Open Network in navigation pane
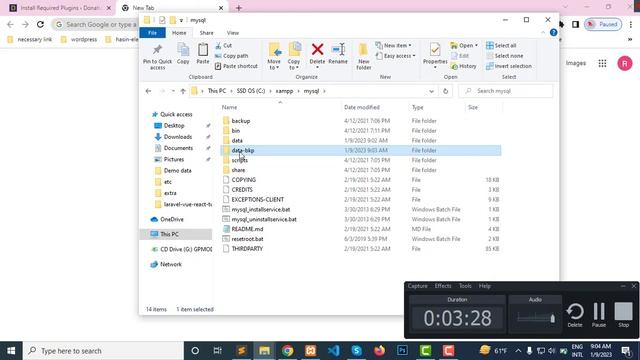The height and width of the screenshot is (360, 640). [171, 264]
